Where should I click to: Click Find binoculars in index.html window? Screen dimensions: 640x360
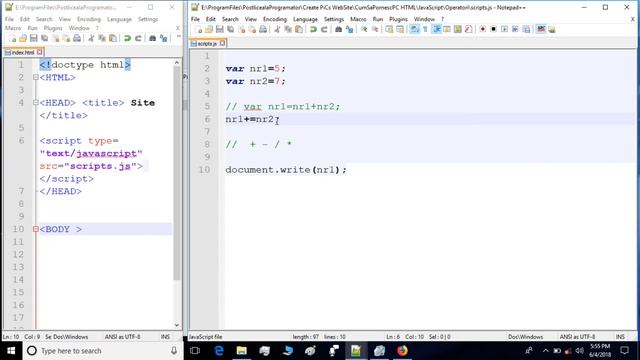click(152, 38)
